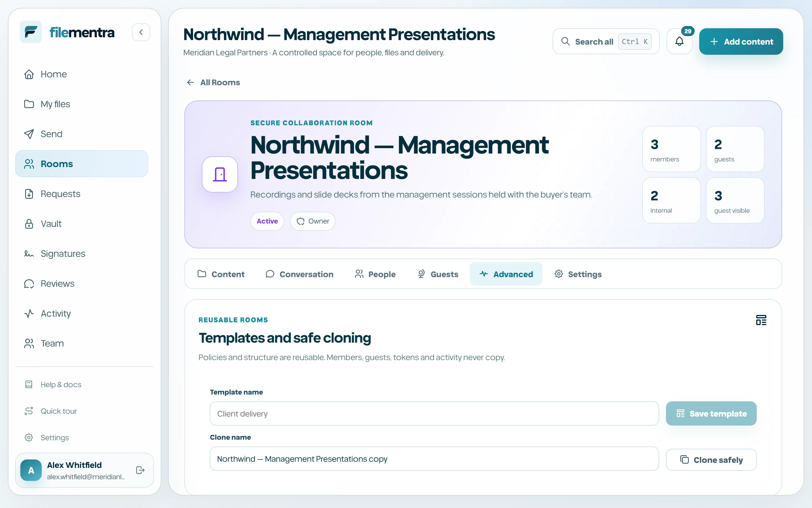This screenshot has width=812, height=508.
Task: Click the filementra logo icon
Action: [30, 32]
